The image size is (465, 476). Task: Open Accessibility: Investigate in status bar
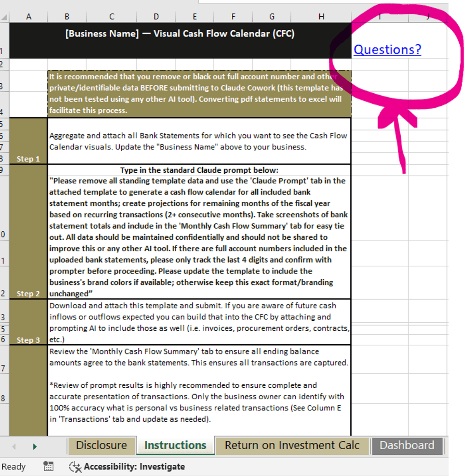127,467
